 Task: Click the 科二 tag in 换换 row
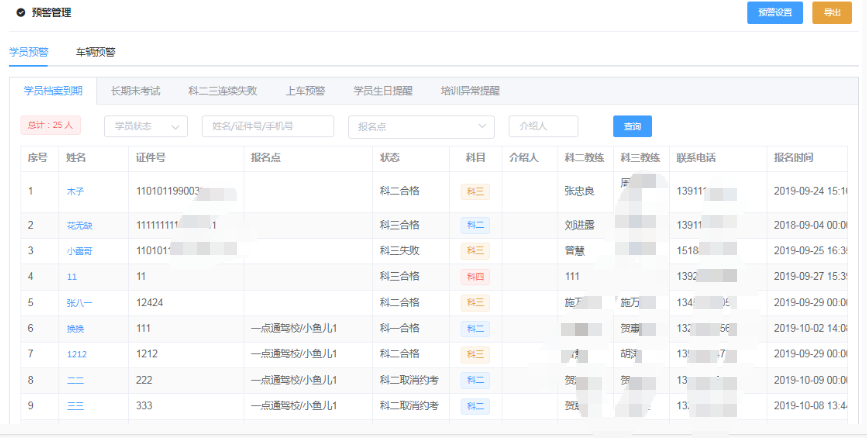point(475,328)
